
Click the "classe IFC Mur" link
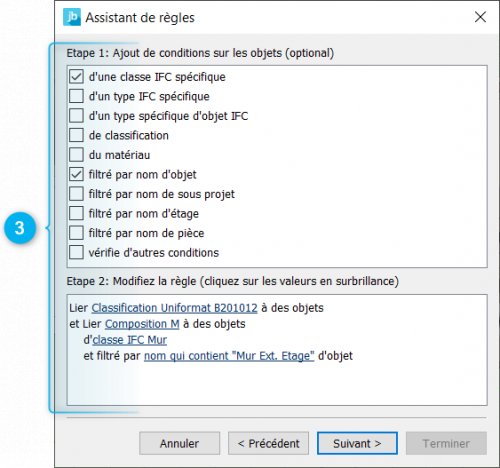[x=130, y=340]
